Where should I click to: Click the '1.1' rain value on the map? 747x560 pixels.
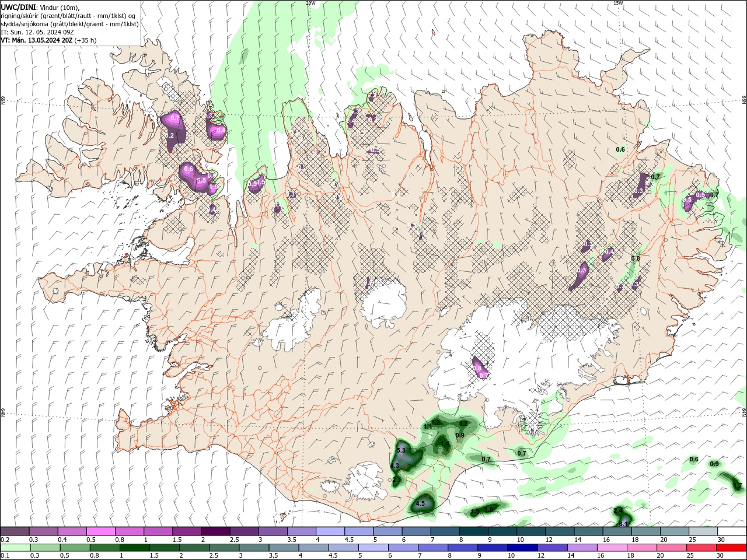428,427
